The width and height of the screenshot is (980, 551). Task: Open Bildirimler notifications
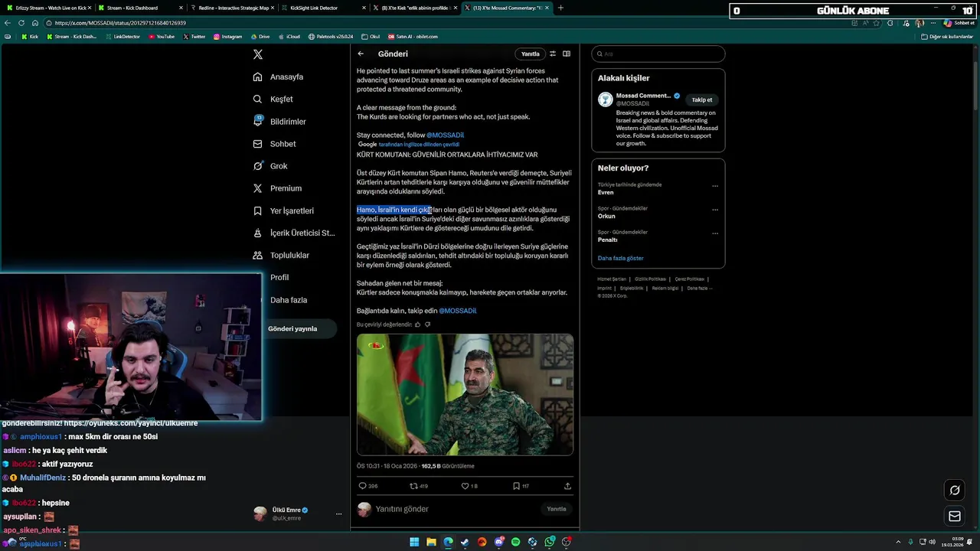279,122
